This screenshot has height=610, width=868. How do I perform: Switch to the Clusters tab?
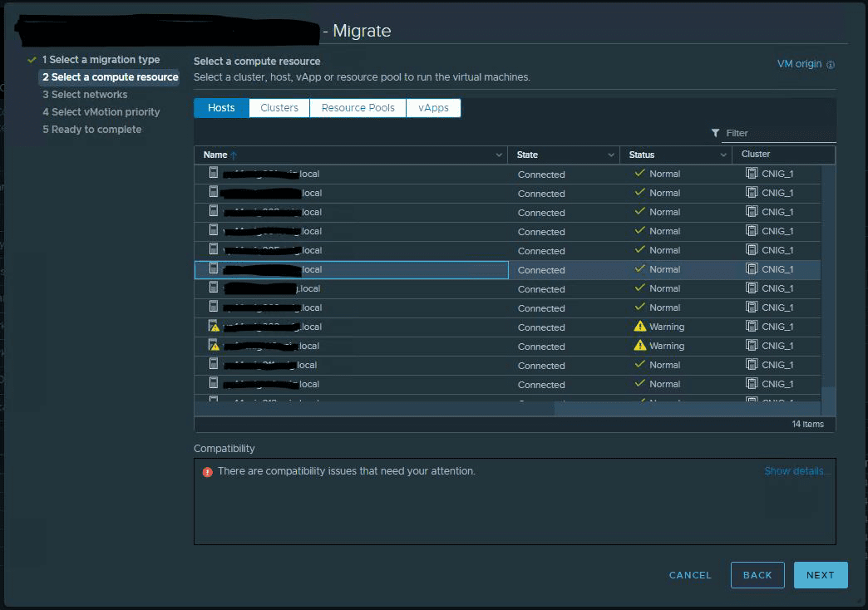[x=279, y=108]
